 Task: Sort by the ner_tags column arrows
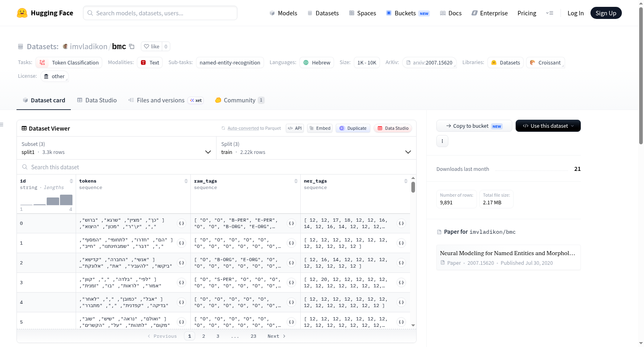[x=406, y=181]
